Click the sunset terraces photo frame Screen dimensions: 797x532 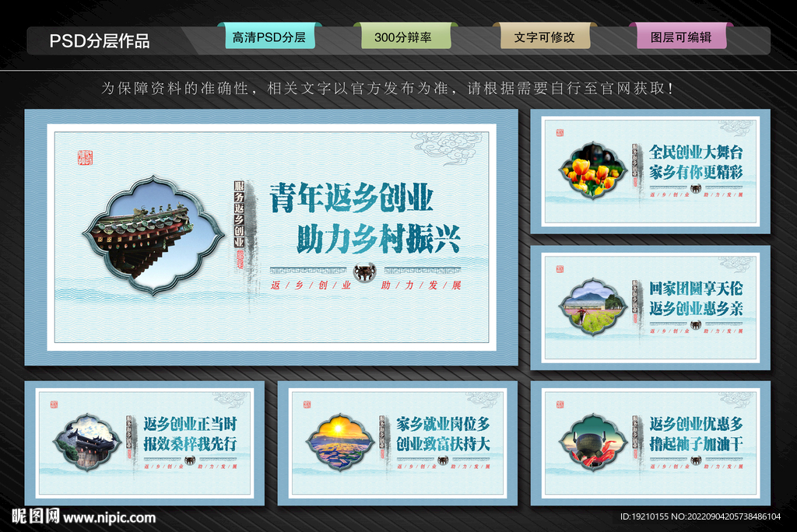point(340,442)
